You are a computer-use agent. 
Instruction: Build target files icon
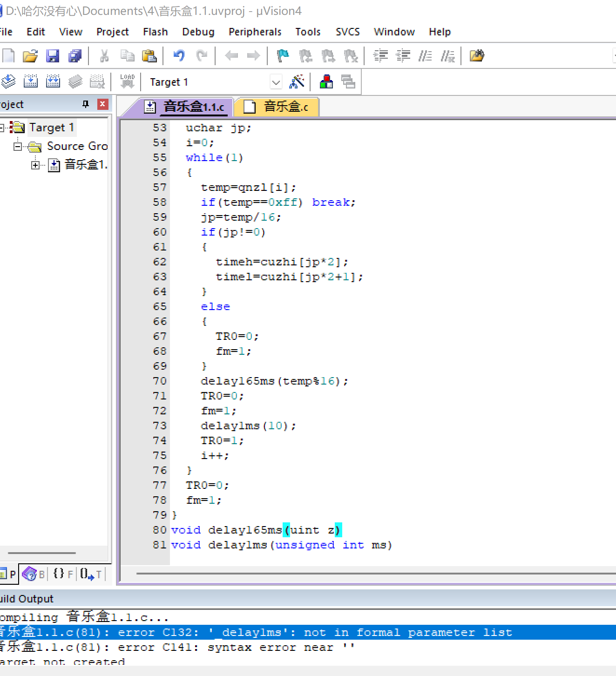31,81
